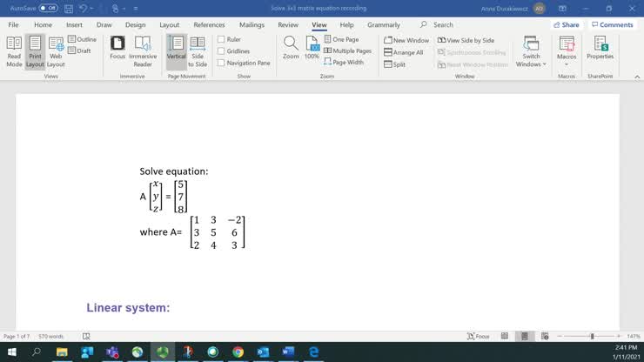The width and height of the screenshot is (644, 362).
Task: Set zoom to 100%
Action: point(312,48)
